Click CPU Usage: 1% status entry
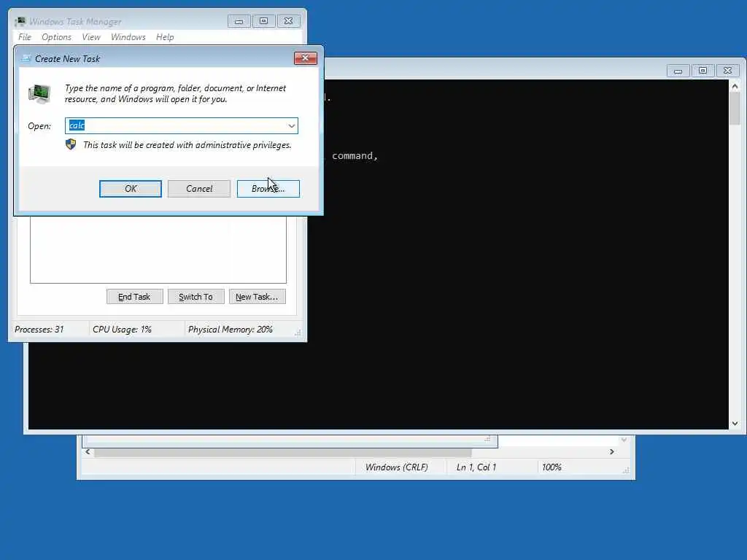This screenshot has height=560, width=747. tap(122, 330)
